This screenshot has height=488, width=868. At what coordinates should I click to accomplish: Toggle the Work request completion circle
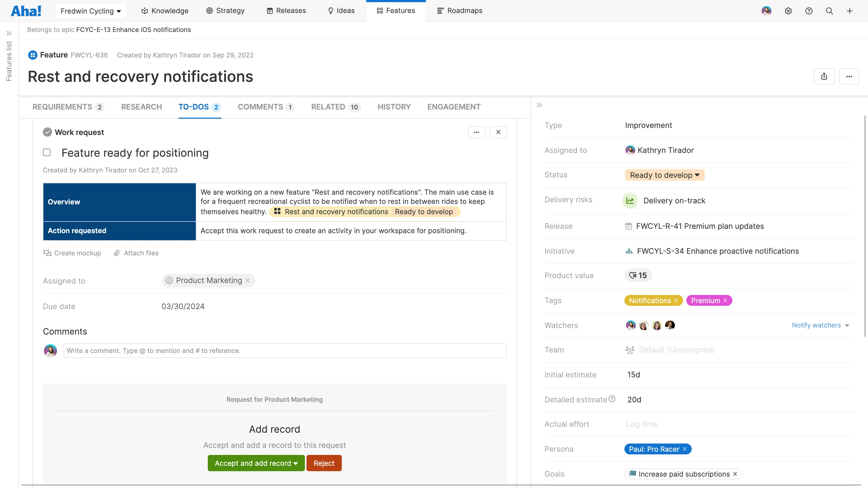[x=47, y=132]
